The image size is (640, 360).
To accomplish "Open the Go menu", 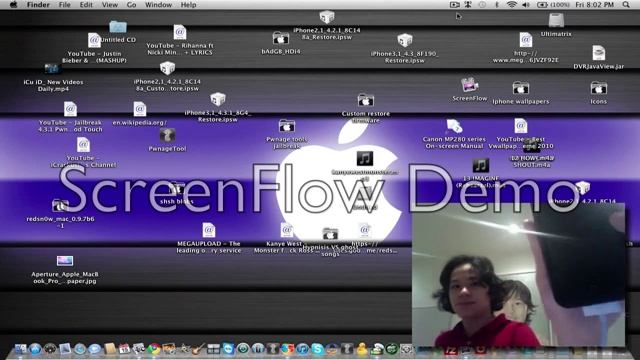I will coord(131,4).
